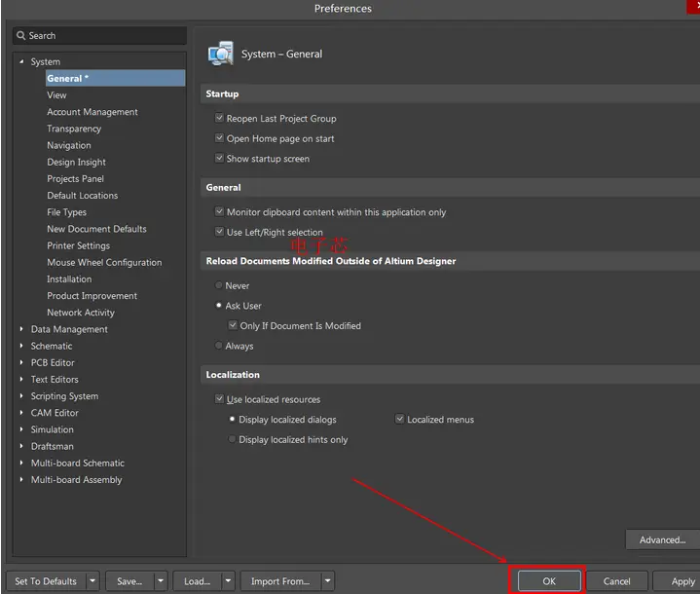Select the General page under System

(115, 78)
